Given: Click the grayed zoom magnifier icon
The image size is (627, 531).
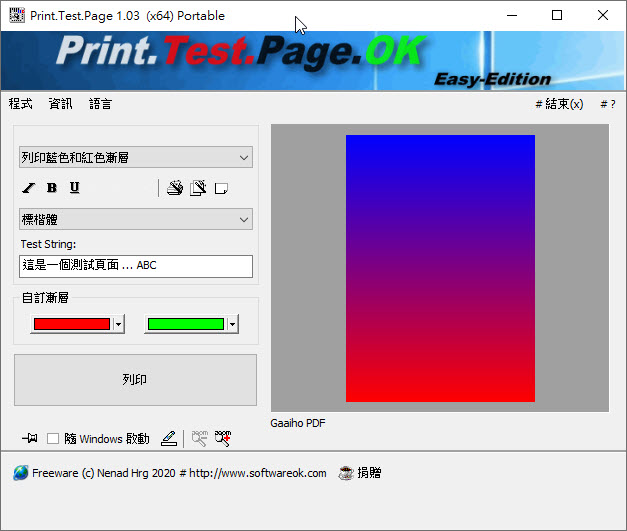Looking at the screenshot, I should point(200,438).
